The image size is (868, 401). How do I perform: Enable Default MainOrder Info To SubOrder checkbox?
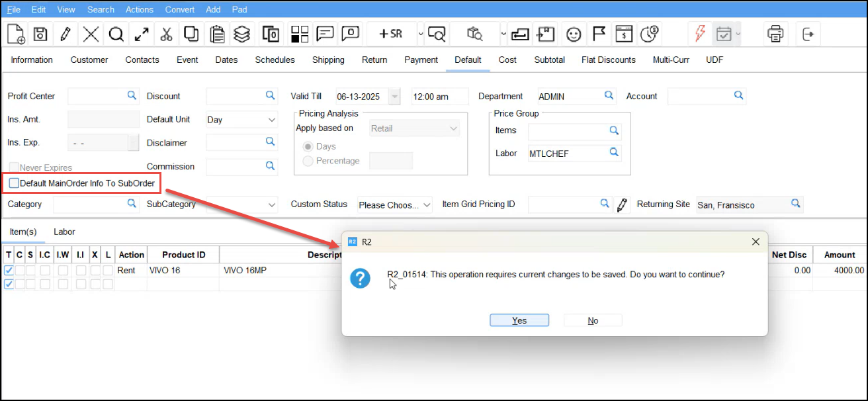(x=14, y=183)
